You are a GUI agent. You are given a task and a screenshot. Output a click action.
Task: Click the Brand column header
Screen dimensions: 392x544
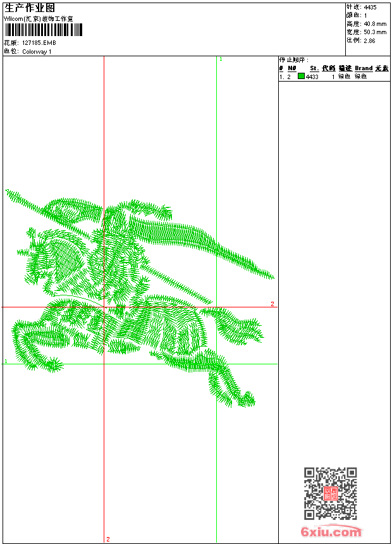(x=363, y=68)
